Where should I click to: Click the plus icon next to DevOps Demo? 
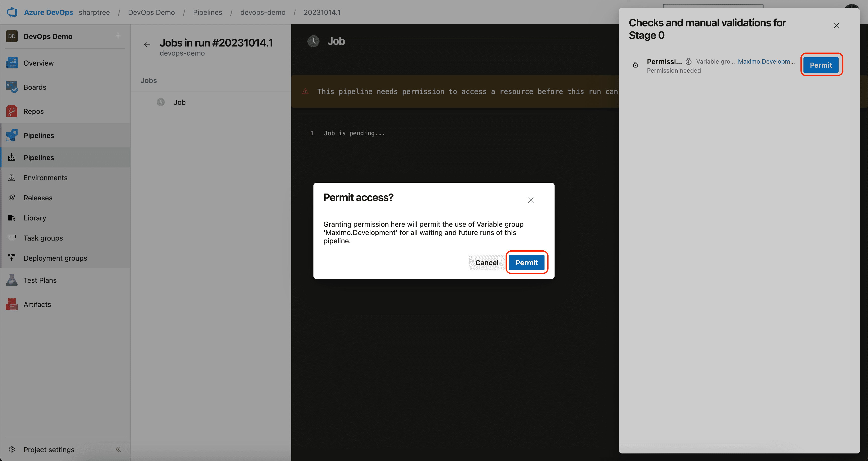[x=118, y=36]
